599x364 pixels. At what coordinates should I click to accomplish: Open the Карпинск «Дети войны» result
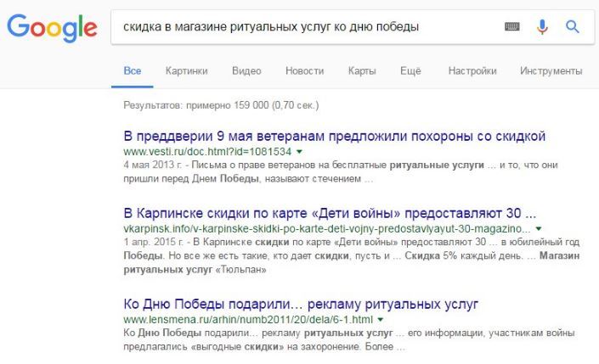pyautogui.click(x=330, y=213)
